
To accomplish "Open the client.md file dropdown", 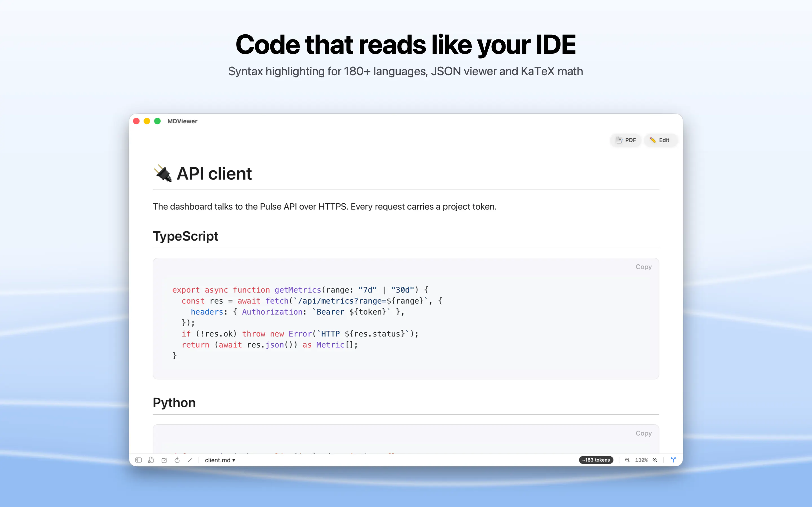I will click(220, 460).
